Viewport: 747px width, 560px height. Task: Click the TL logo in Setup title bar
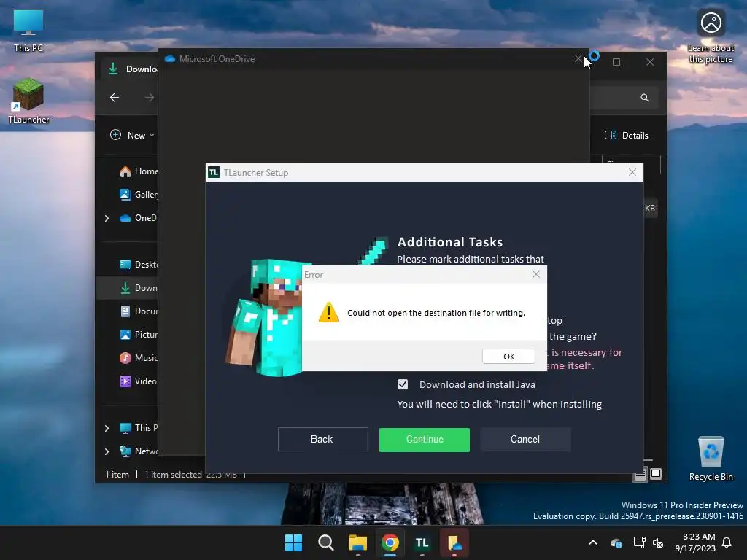tap(214, 172)
